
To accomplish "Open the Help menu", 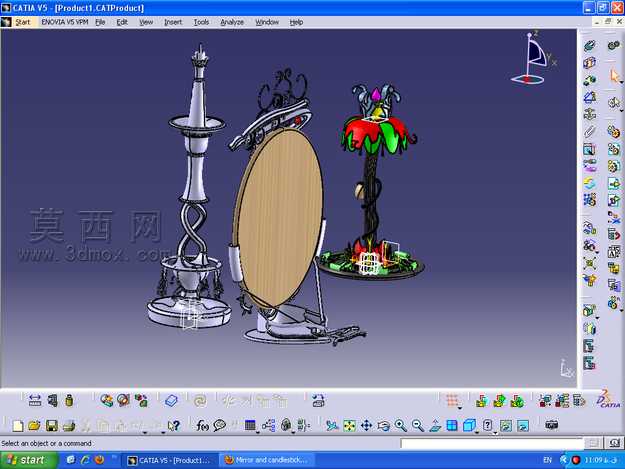I will click(x=296, y=22).
